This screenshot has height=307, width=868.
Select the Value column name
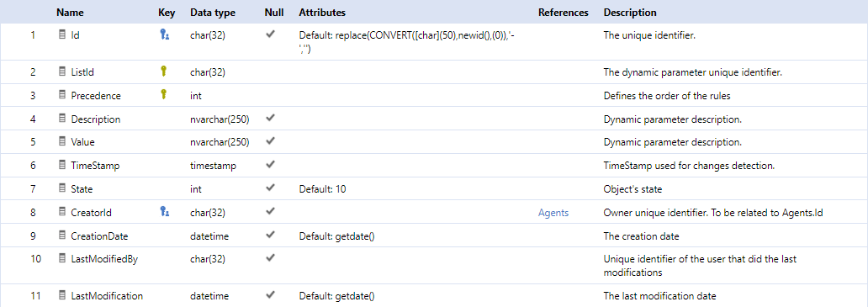coord(83,142)
